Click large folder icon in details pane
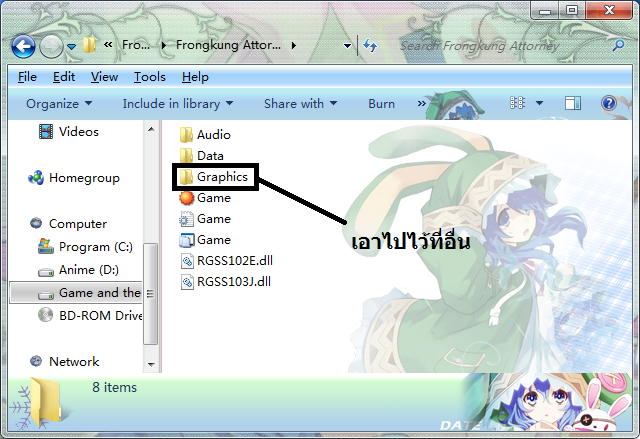The height and width of the screenshot is (439, 640). tap(46, 402)
